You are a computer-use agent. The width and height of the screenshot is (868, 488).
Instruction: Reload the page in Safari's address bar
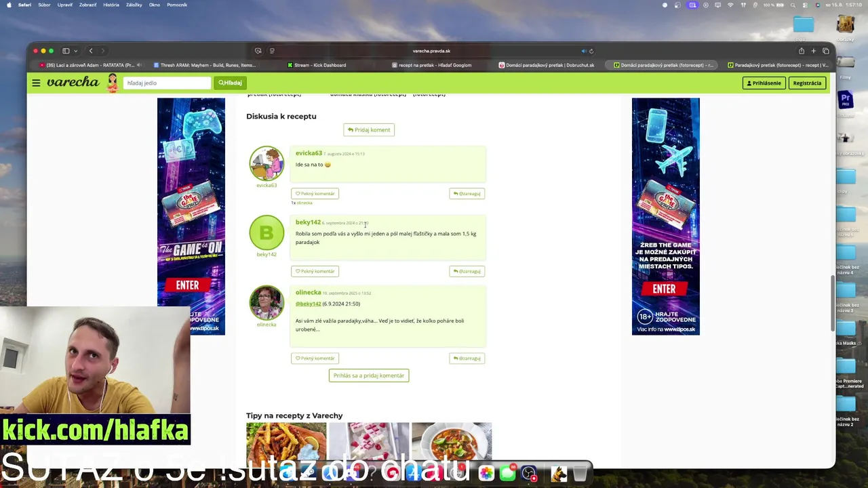point(591,51)
